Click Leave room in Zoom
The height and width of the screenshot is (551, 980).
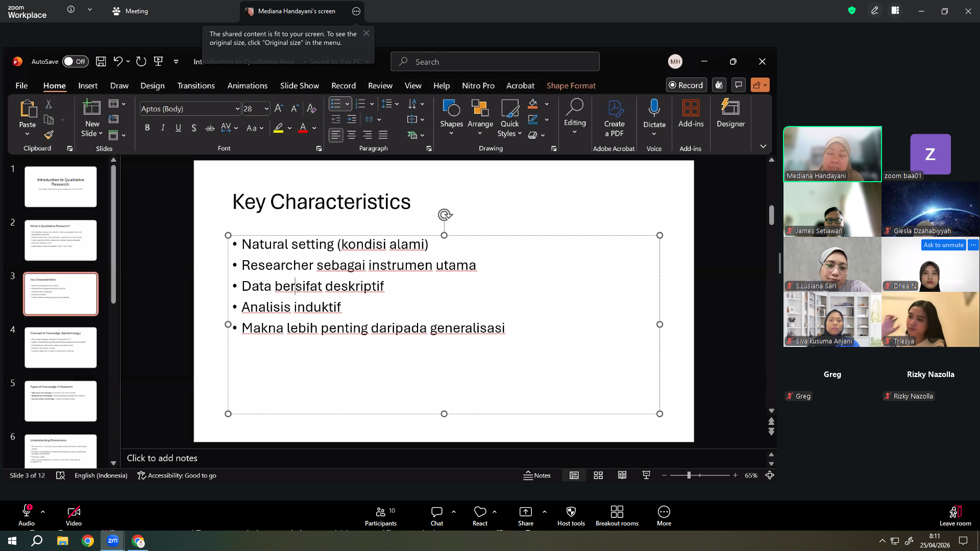(955, 516)
